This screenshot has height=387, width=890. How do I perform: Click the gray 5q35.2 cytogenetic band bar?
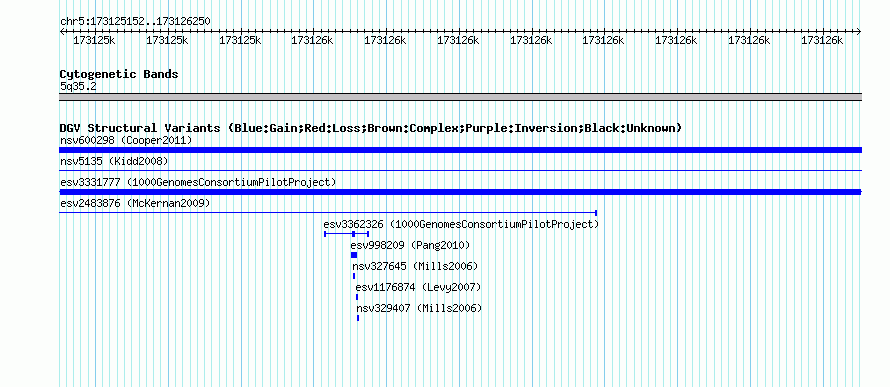pos(460,97)
